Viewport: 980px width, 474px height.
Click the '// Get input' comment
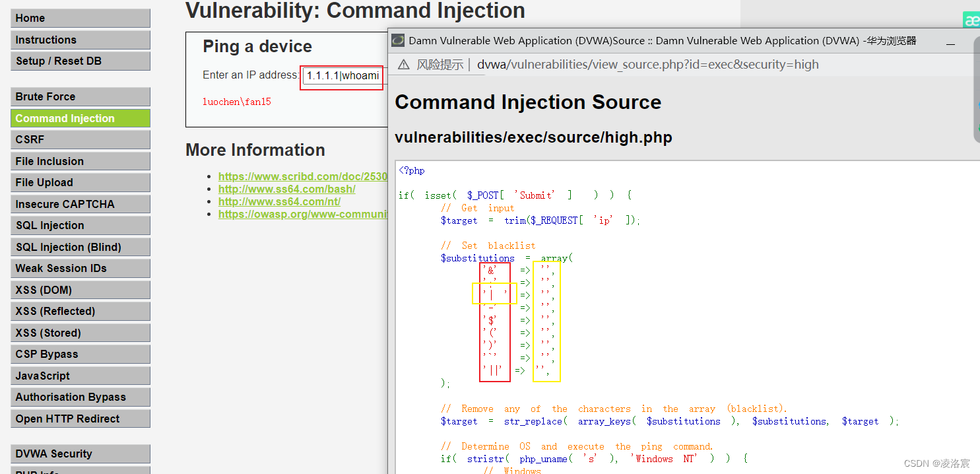[478, 208]
